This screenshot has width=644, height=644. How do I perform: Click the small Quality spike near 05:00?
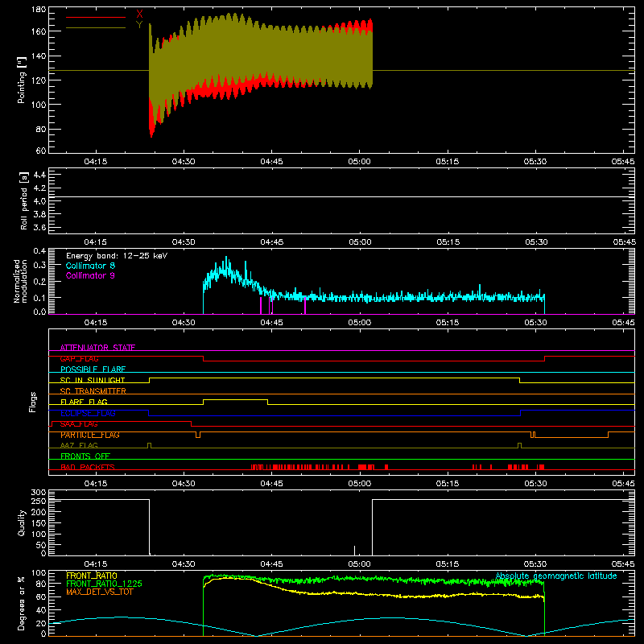[354, 551]
